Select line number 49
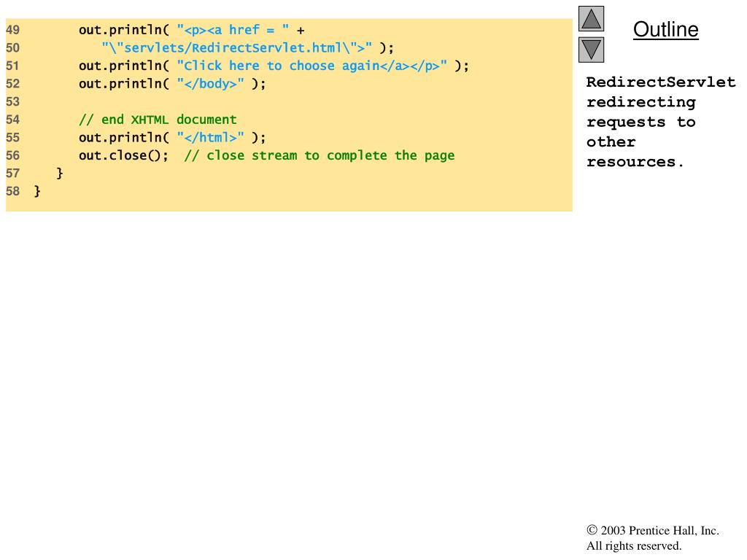 click(13, 30)
